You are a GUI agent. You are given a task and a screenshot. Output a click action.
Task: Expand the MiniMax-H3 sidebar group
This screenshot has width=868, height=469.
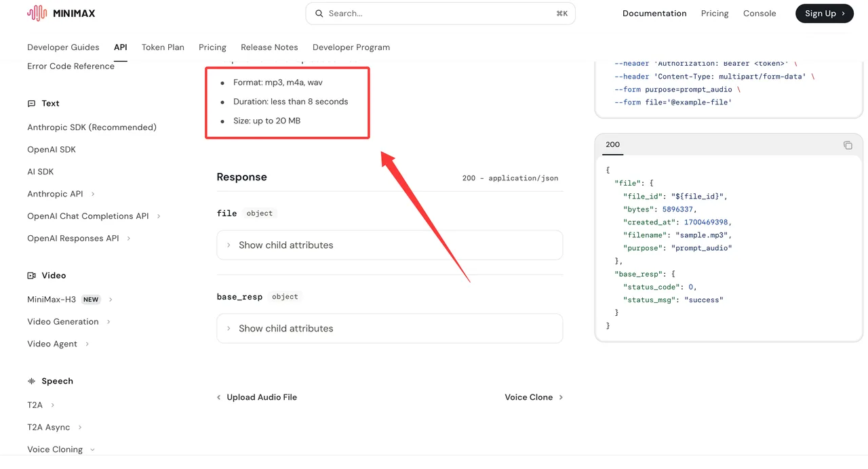point(70,300)
